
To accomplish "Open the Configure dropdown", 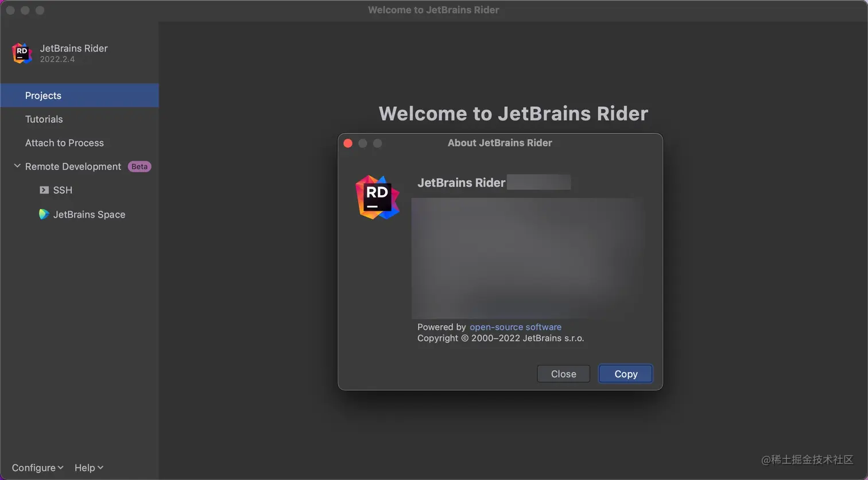I will 37,467.
